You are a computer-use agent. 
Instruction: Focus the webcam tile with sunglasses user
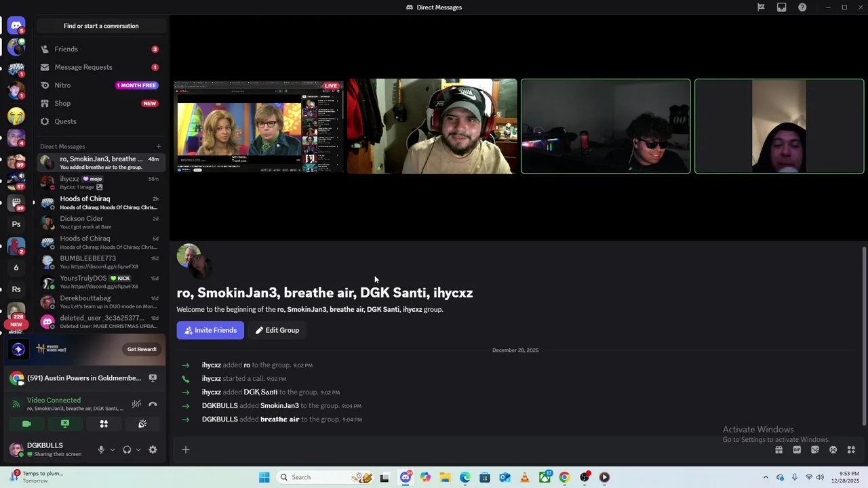606,126
